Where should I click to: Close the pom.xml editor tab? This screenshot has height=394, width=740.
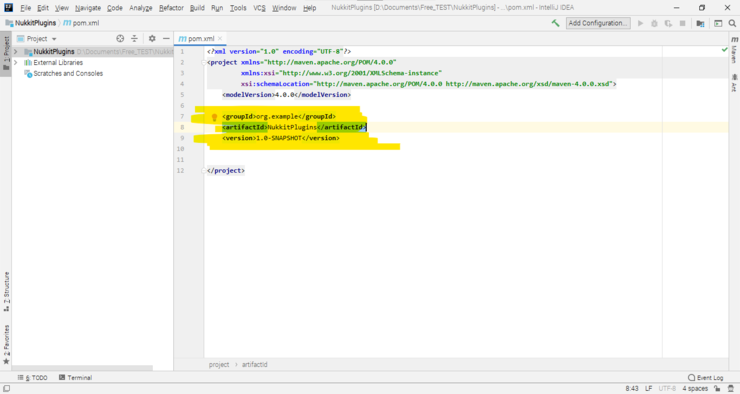[220, 39]
